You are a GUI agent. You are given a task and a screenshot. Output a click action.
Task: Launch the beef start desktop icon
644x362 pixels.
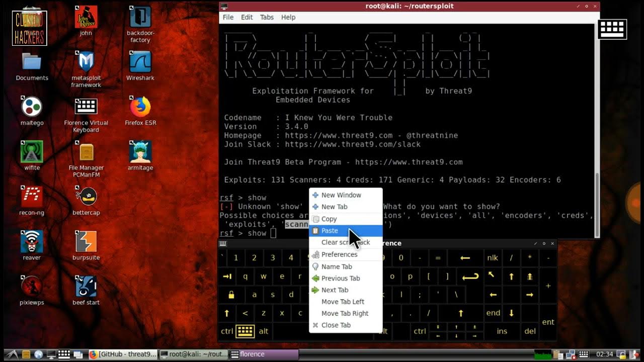coord(86,290)
